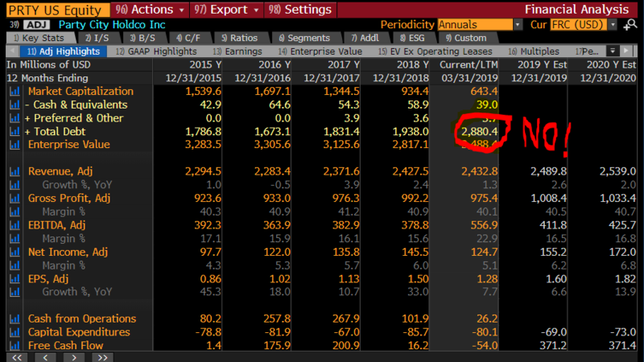Click chart icon for Gross Profit, Adj
Image resolution: width=644 pixels, height=362 pixels.
pyautogui.click(x=14, y=199)
